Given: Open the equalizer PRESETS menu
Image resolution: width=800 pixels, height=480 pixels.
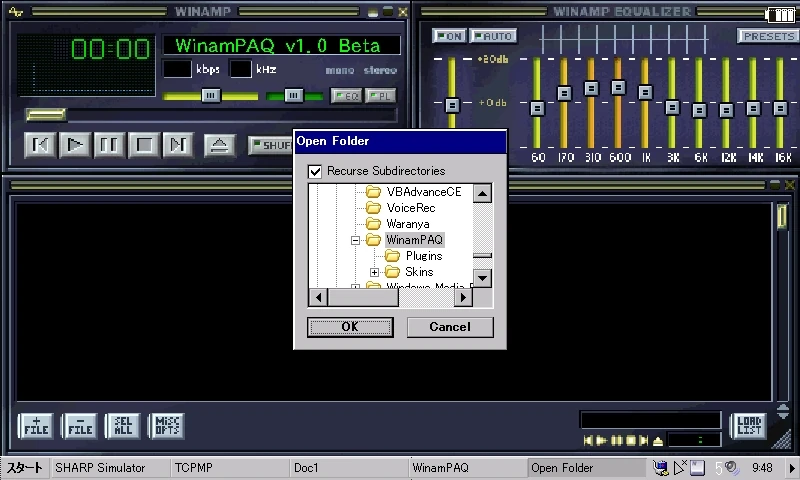Looking at the screenshot, I should coord(768,36).
